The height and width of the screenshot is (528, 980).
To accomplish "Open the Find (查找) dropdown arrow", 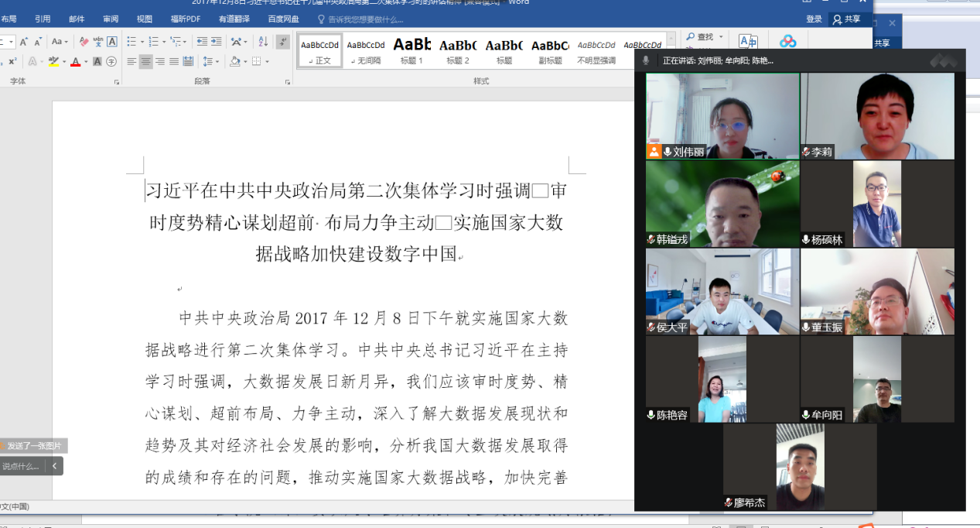I will point(721,37).
